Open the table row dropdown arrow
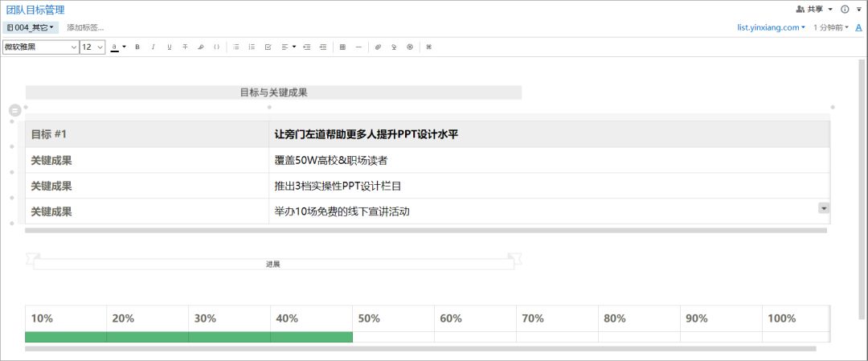This screenshot has width=868, height=361. pyautogui.click(x=824, y=207)
